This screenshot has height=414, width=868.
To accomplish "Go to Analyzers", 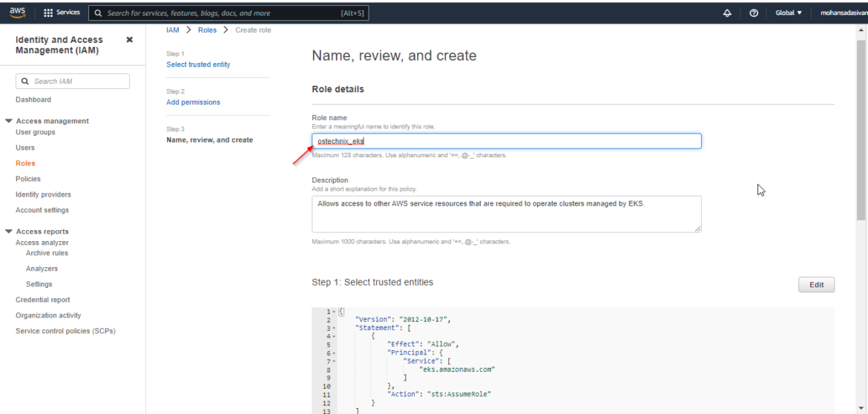I will click(42, 269).
